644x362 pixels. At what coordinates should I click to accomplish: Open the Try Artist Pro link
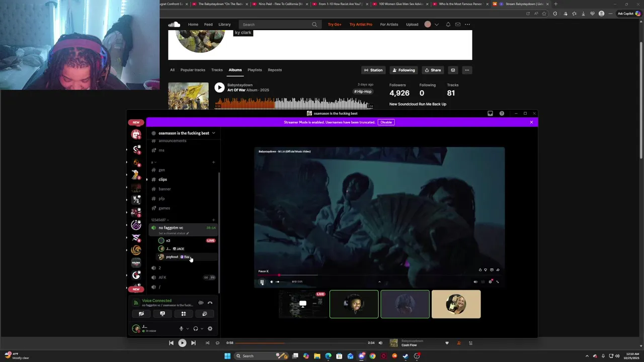click(361, 24)
